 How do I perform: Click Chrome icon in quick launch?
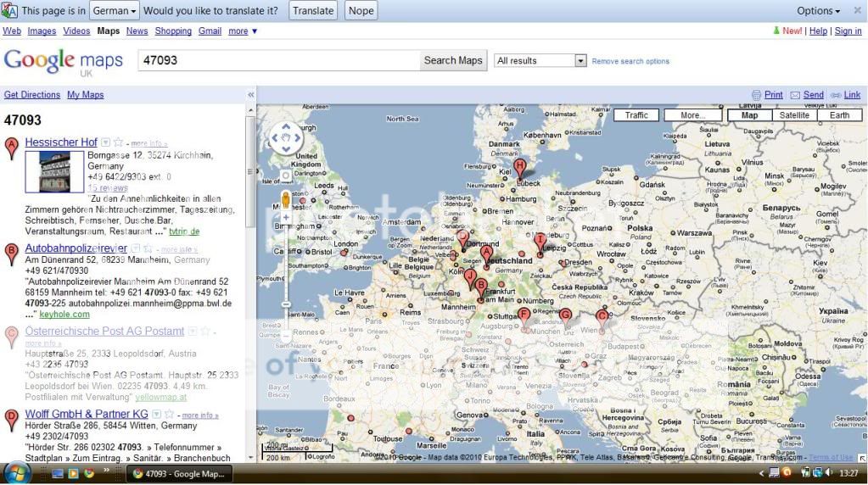[x=89, y=473]
